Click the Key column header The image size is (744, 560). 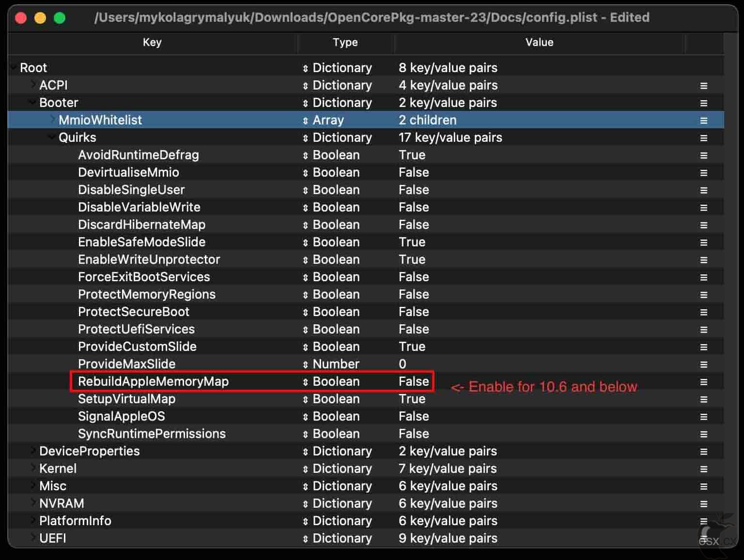[x=152, y=43]
